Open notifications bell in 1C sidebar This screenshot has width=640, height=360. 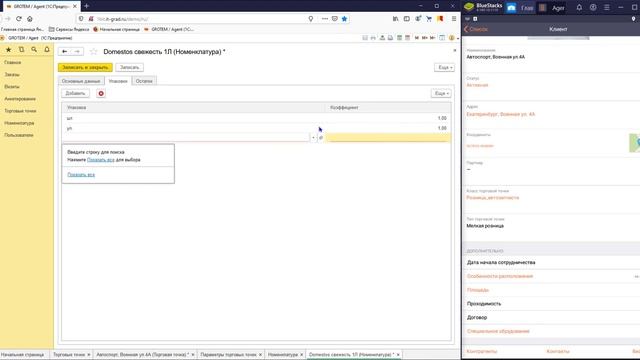tap(47, 49)
